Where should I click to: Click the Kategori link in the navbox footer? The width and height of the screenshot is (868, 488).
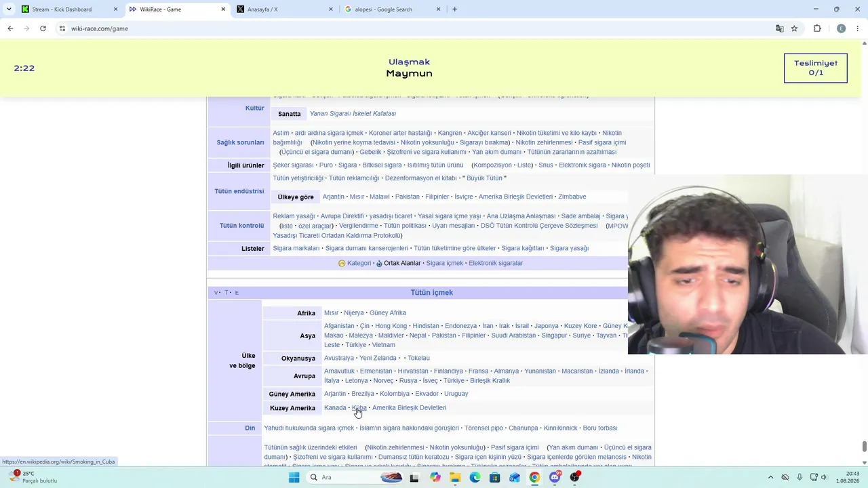(x=359, y=263)
